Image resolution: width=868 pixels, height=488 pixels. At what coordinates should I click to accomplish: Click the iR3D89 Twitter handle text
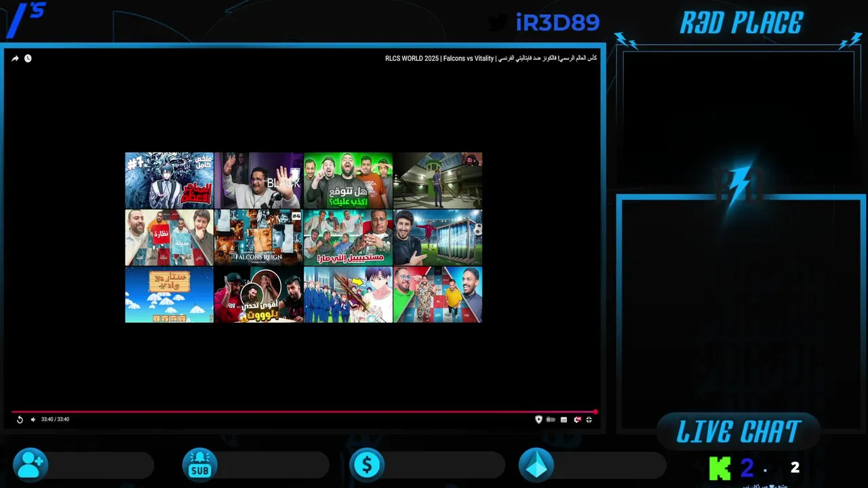click(x=557, y=22)
